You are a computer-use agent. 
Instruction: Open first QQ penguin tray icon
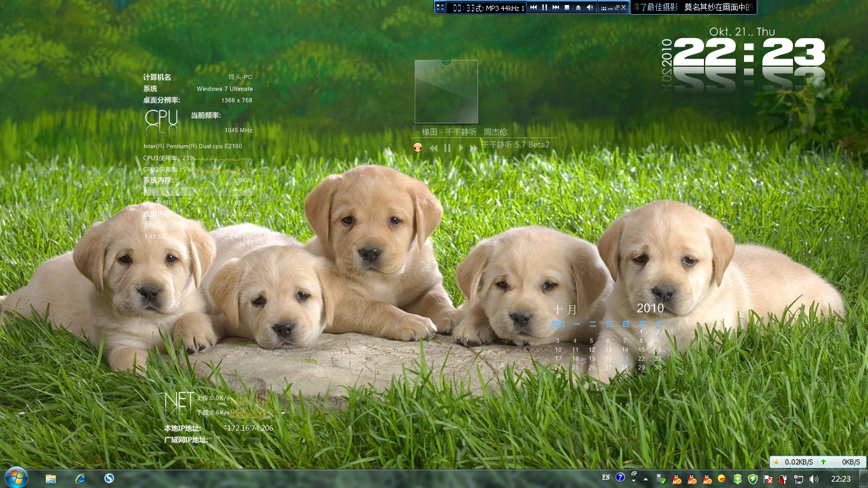click(x=676, y=479)
